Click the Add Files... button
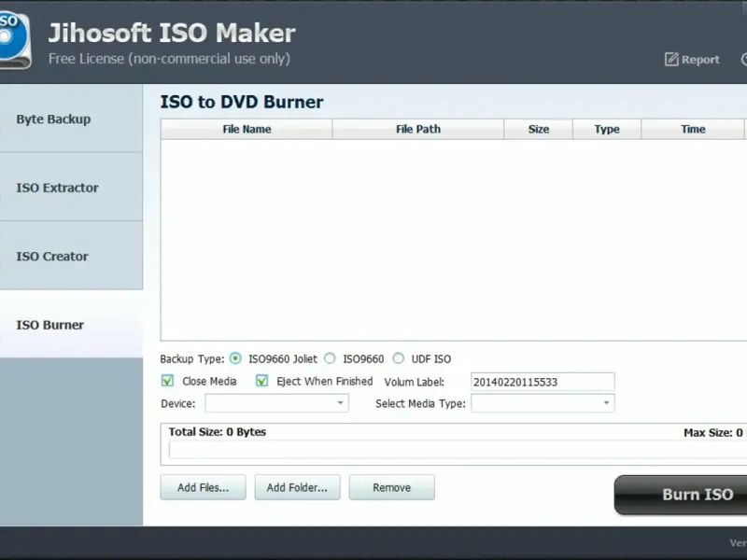This screenshot has height=560, width=747. click(x=203, y=487)
